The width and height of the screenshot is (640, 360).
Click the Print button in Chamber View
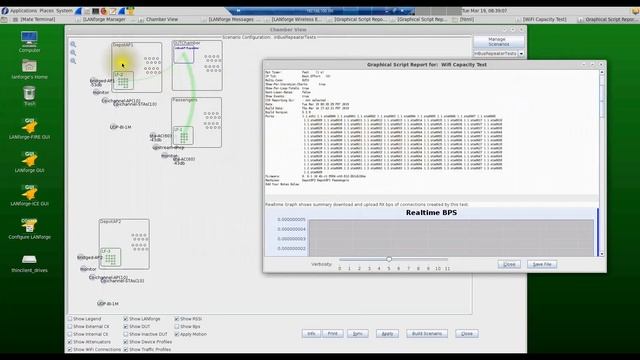[x=333, y=333]
